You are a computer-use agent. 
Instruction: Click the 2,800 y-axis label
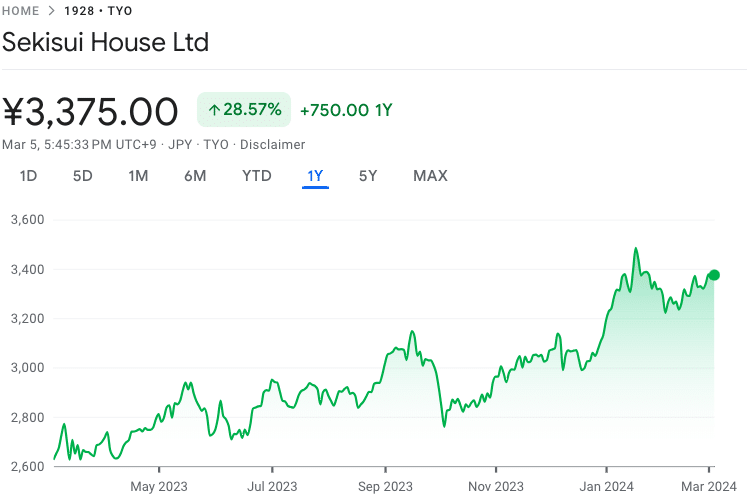tap(27, 417)
